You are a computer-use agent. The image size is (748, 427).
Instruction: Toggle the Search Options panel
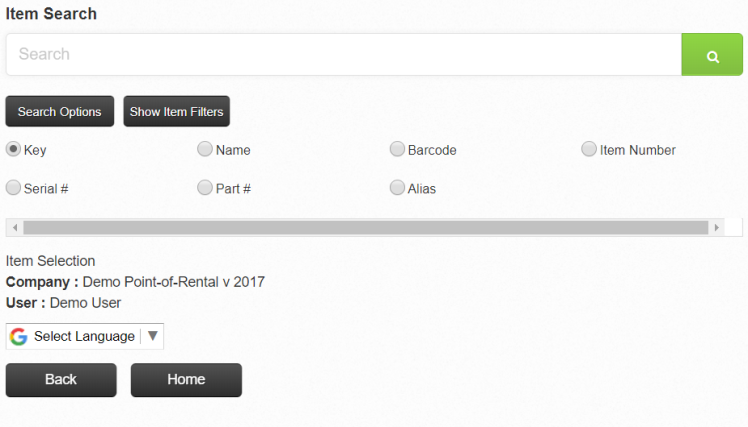[60, 112]
